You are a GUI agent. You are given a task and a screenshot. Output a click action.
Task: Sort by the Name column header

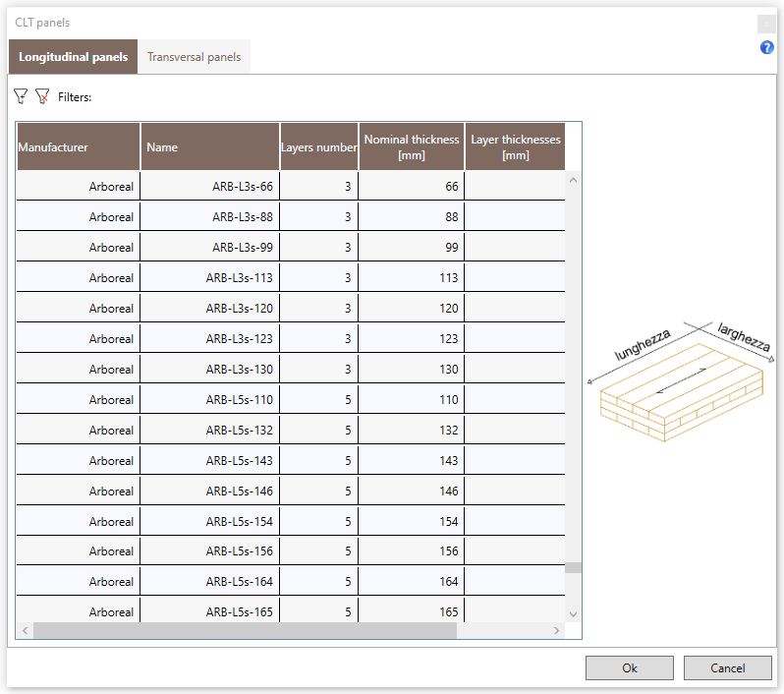tap(210, 147)
